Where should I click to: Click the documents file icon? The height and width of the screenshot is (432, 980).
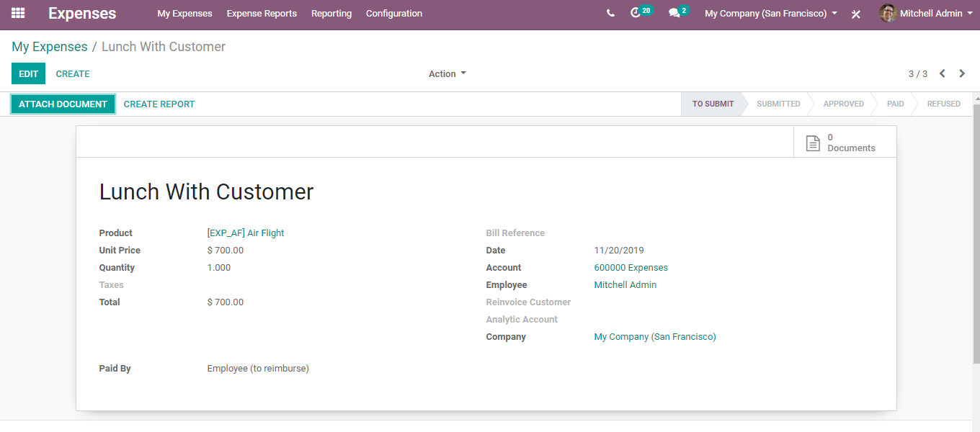pos(813,143)
